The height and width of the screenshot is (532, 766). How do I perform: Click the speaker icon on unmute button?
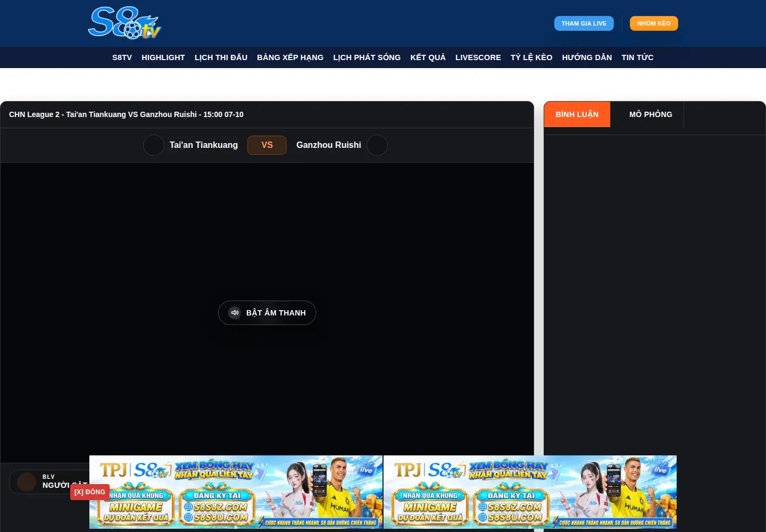point(235,313)
